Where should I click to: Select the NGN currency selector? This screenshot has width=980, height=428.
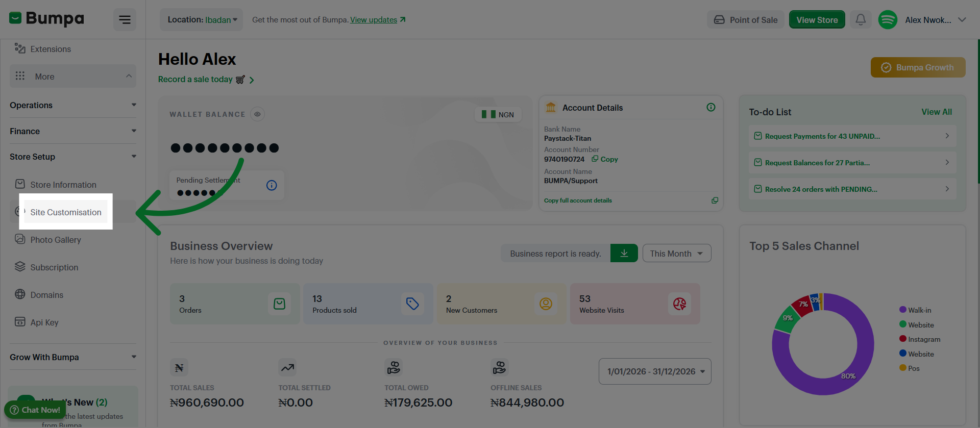click(498, 115)
